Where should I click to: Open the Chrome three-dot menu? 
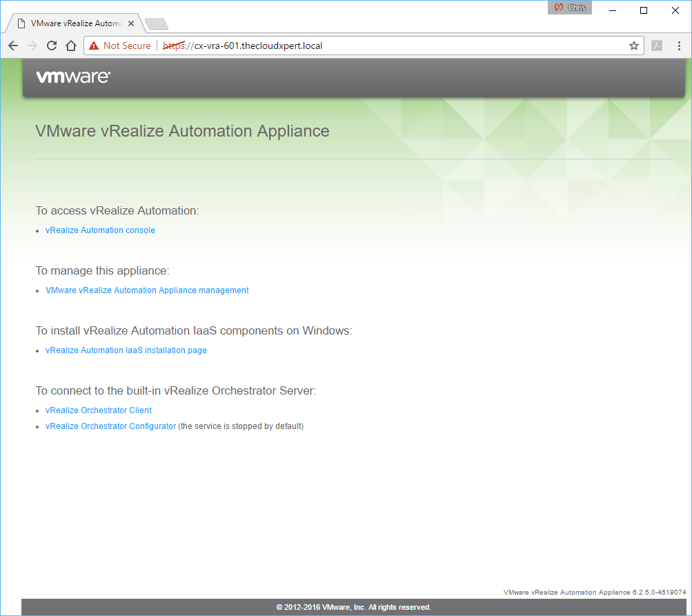pos(679,46)
